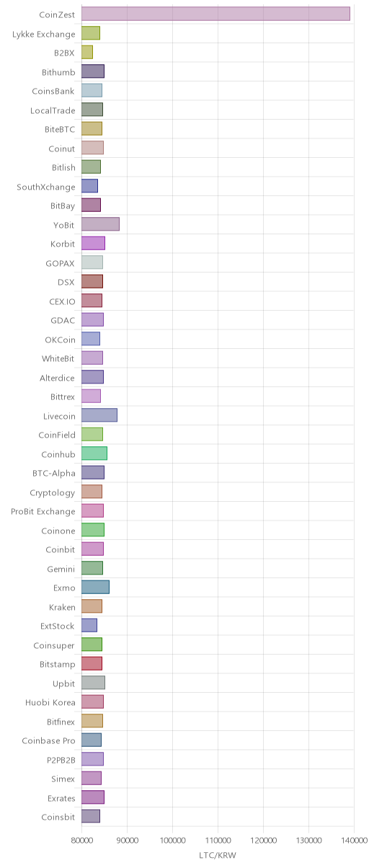The height and width of the screenshot is (868, 369).
Task: Click the CoinZest bar
Action: pos(215,14)
